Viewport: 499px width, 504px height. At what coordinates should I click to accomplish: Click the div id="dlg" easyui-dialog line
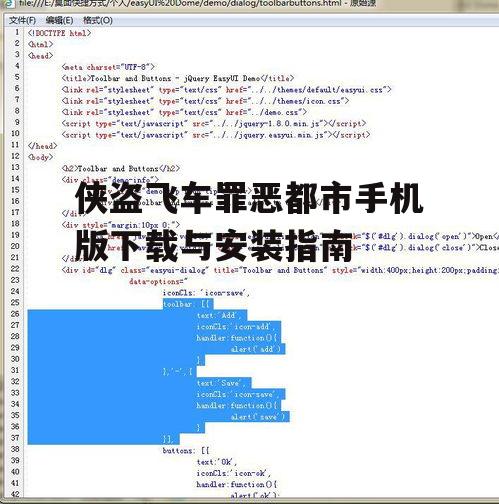click(x=280, y=270)
